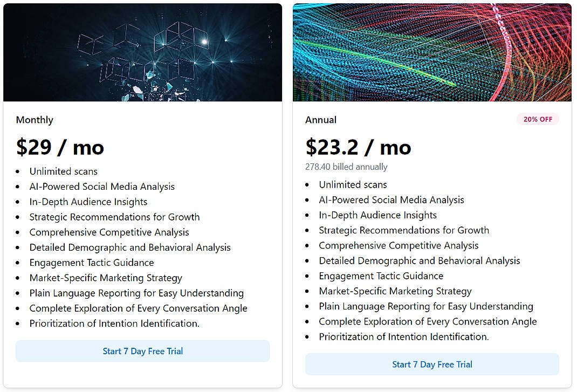Click the Annual plan title

pyautogui.click(x=321, y=120)
